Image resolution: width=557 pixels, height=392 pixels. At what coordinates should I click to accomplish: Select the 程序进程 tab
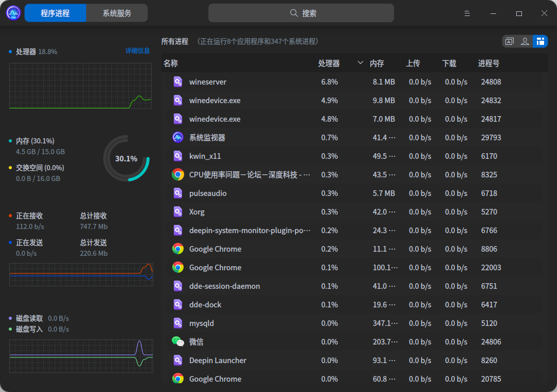tap(55, 13)
